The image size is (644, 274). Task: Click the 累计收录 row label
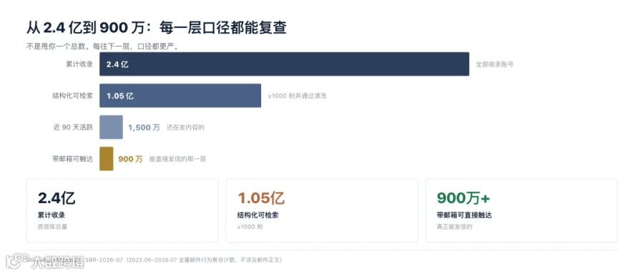tap(79, 64)
